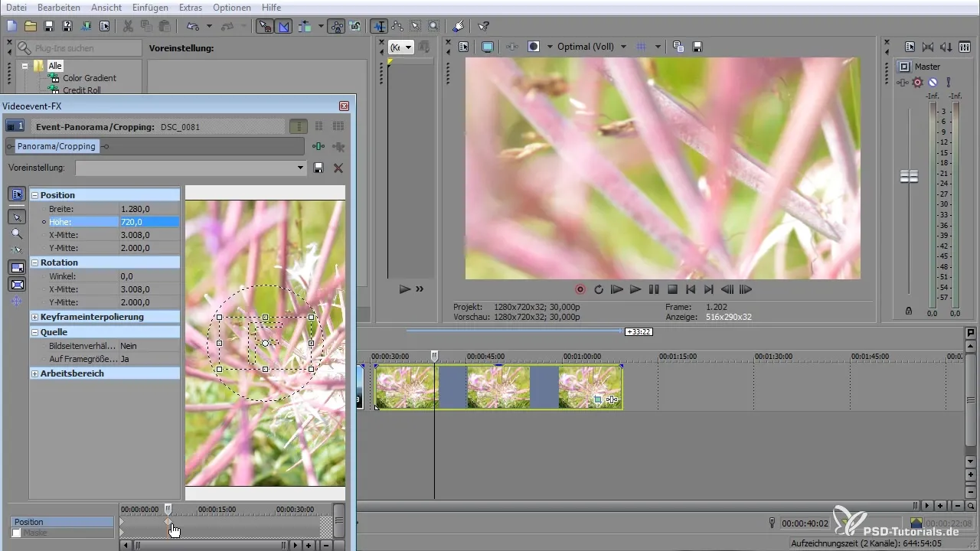The image size is (980, 551).
Task: Click the video preview on external monitor icon
Action: coord(487,47)
